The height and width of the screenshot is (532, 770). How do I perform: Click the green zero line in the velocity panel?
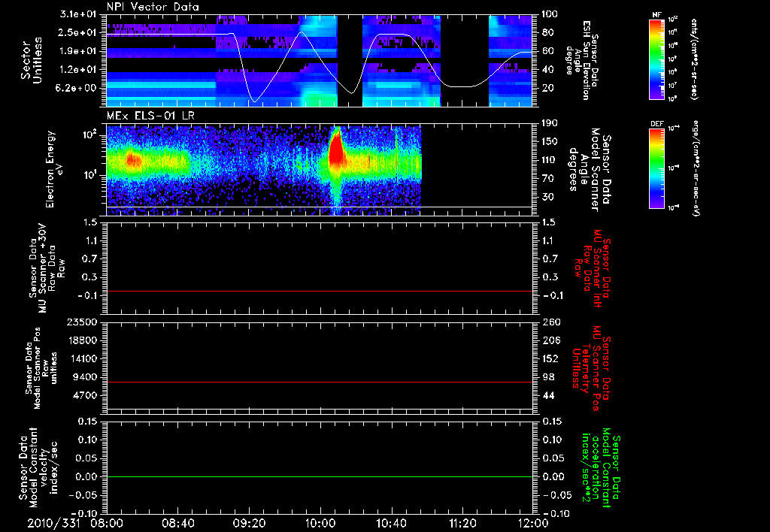tap(320, 476)
